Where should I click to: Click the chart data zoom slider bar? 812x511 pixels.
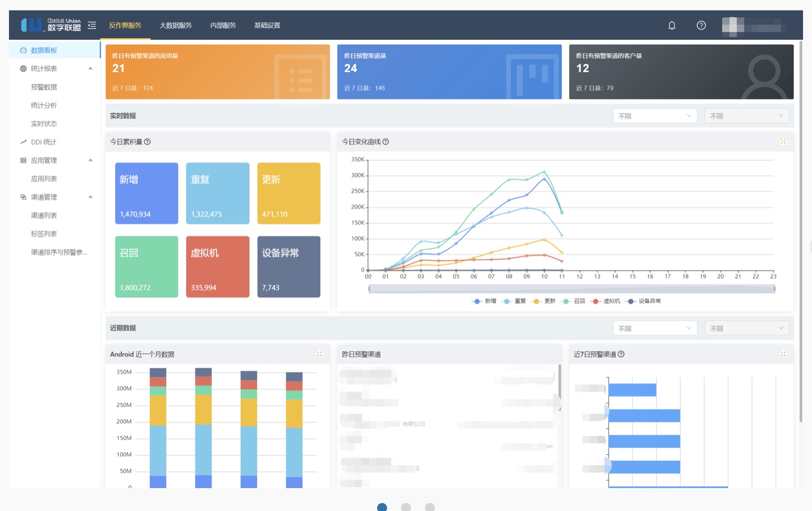[x=571, y=289]
